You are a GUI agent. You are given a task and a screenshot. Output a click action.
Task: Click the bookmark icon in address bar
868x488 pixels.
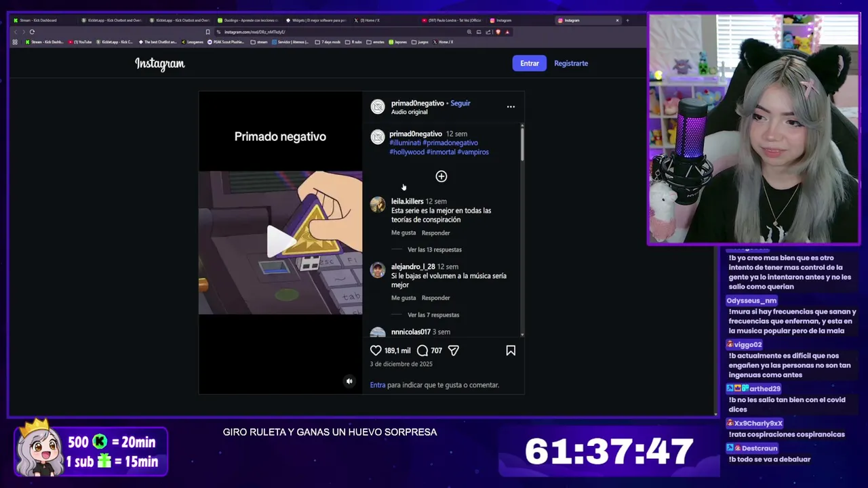coord(208,32)
